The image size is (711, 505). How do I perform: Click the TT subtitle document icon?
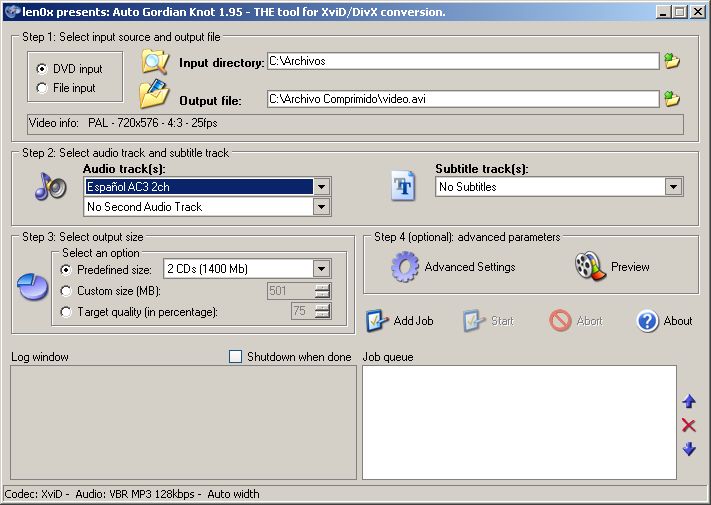coord(403,186)
